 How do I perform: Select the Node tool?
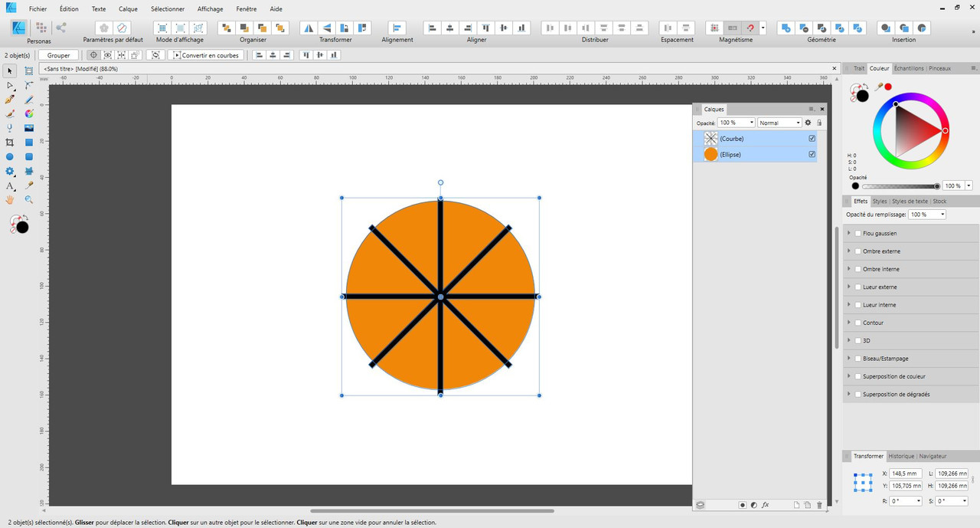10,85
